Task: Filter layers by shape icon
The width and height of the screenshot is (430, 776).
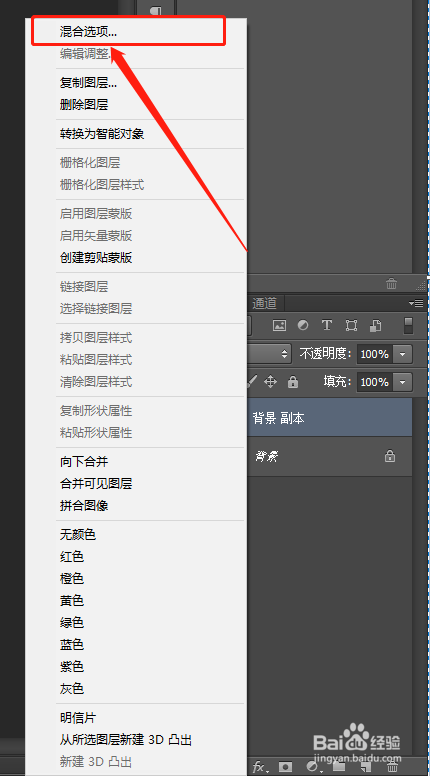Action: [x=351, y=325]
